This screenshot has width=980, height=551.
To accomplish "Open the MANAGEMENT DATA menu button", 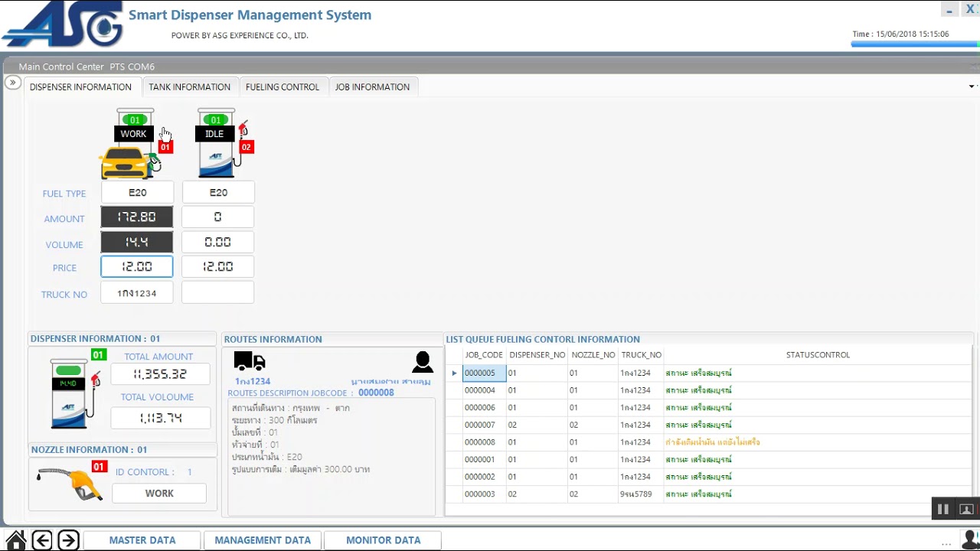I will 263,540.
